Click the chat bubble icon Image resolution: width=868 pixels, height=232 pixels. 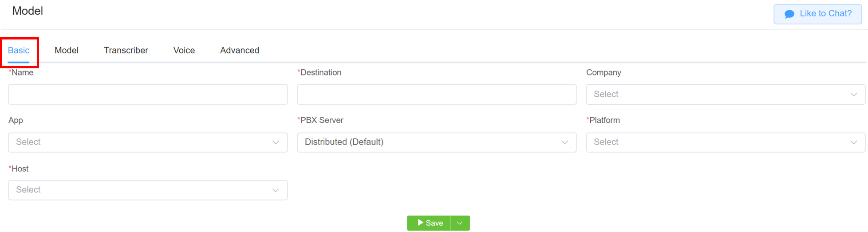789,14
